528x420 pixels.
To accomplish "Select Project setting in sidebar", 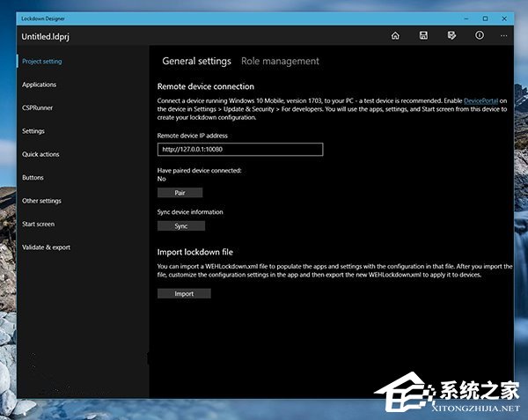I will (42, 62).
